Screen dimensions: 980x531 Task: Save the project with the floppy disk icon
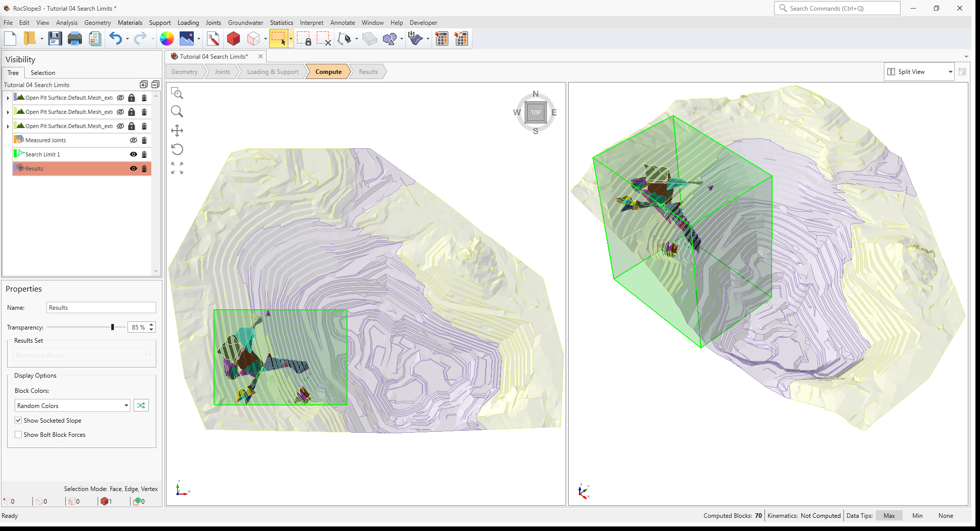pyautogui.click(x=55, y=38)
